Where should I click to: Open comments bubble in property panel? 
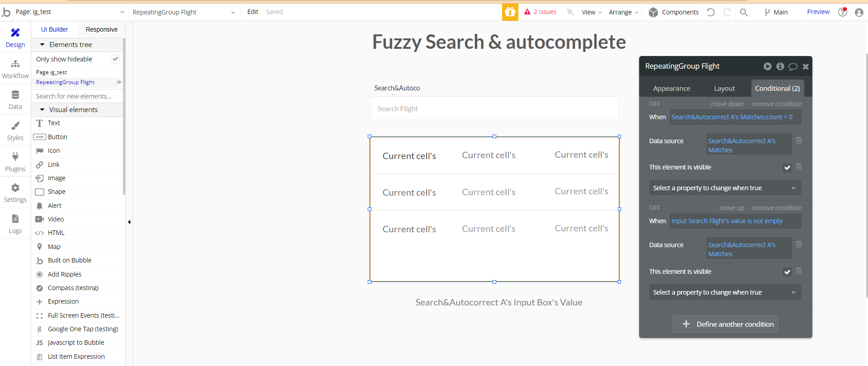[x=793, y=67]
